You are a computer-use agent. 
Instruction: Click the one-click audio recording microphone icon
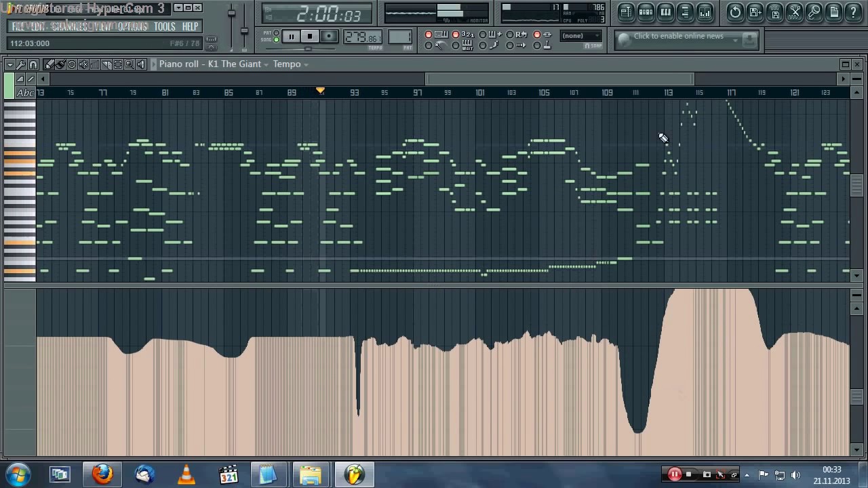pyautogui.click(x=814, y=12)
